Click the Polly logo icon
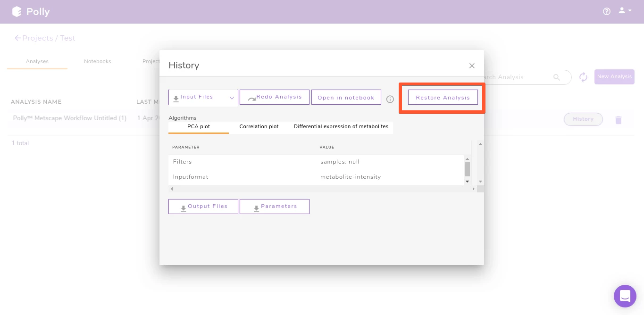The height and width of the screenshot is (315, 644). 17,12
